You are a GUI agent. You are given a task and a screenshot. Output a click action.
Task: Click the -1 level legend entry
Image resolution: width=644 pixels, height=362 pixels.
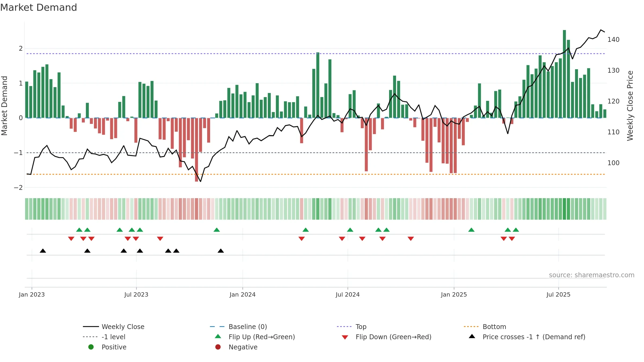coord(104,337)
